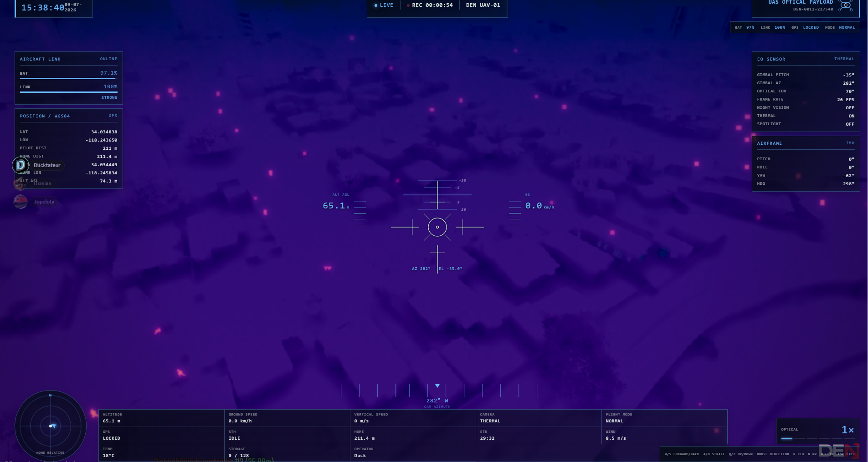Click the ALTITUDE 65.1 m bottom cell
This screenshot has height=462, width=868.
pyautogui.click(x=161, y=418)
